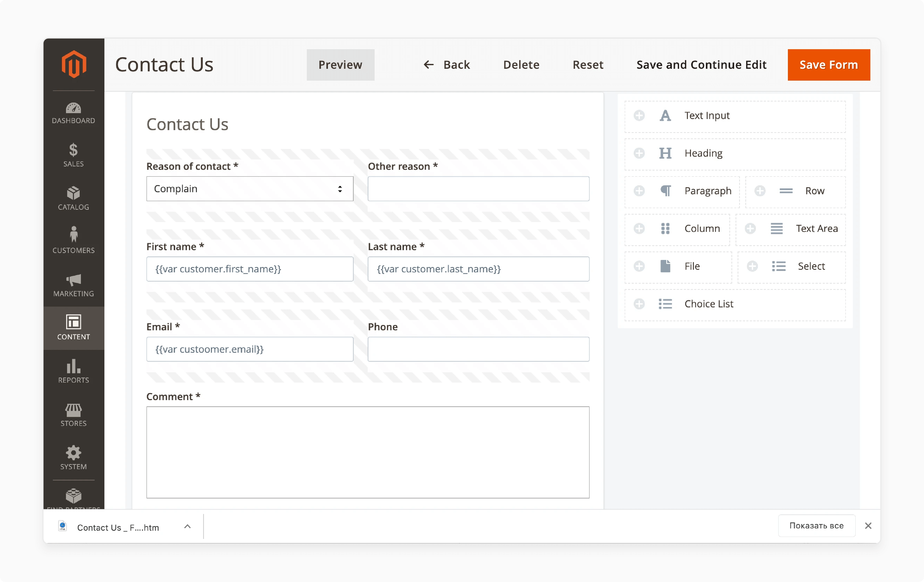The image size is (924, 582).
Task: Select the Heading 'H' element icon
Action: (x=665, y=153)
